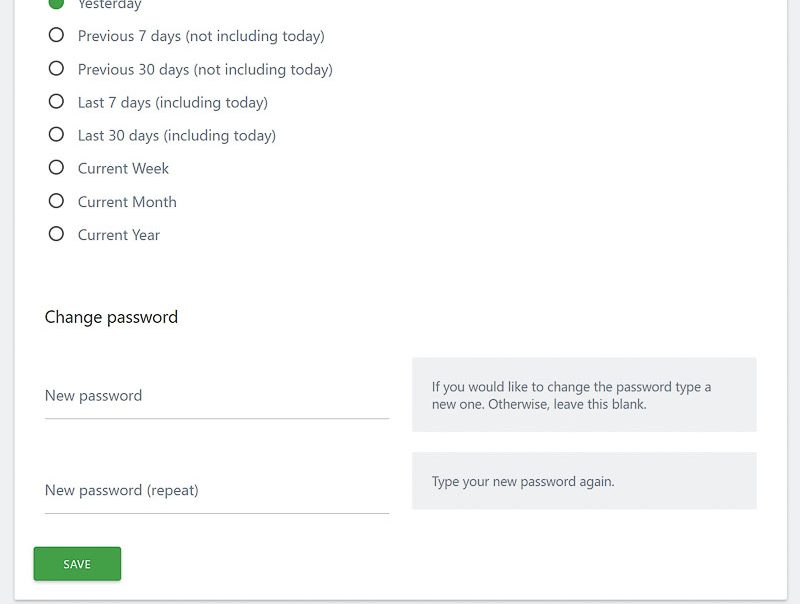Select Previous 7 days radio button
Image resolution: width=800 pixels, height=604 pixels.
click(56, 36)
